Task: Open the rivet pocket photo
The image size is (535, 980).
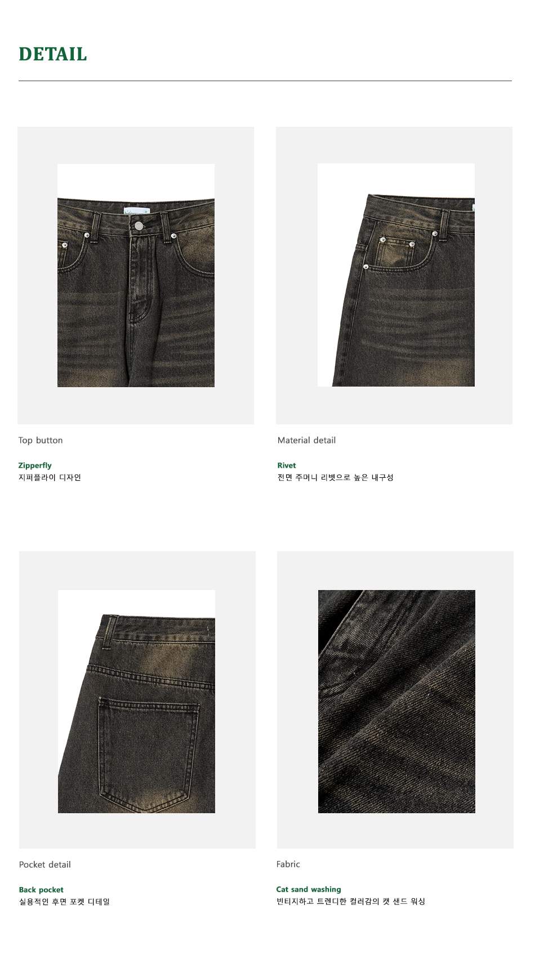Action: [396, 275]
